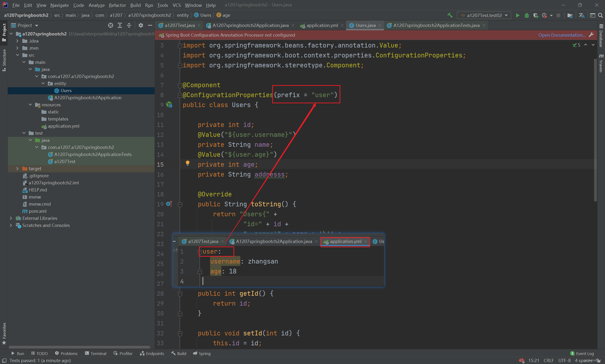605x364 pixels.
Task: Open the Spring tool window
Action: tap(202, 353)
